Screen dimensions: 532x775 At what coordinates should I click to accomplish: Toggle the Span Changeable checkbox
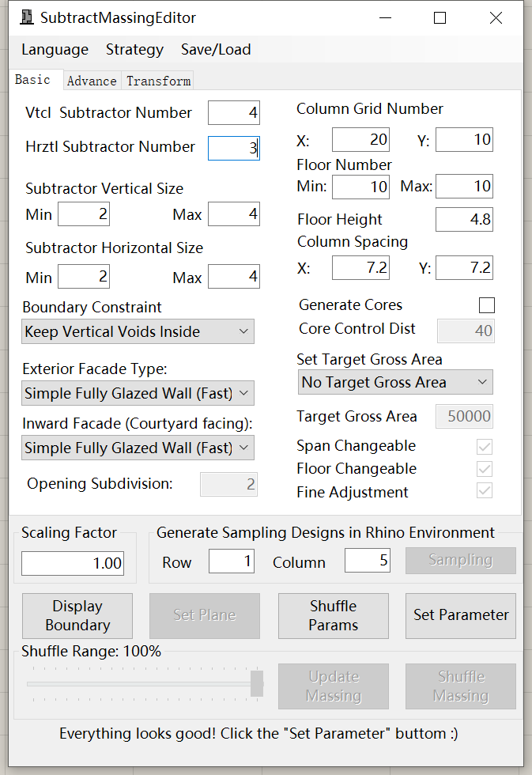(x=485, y=447)
